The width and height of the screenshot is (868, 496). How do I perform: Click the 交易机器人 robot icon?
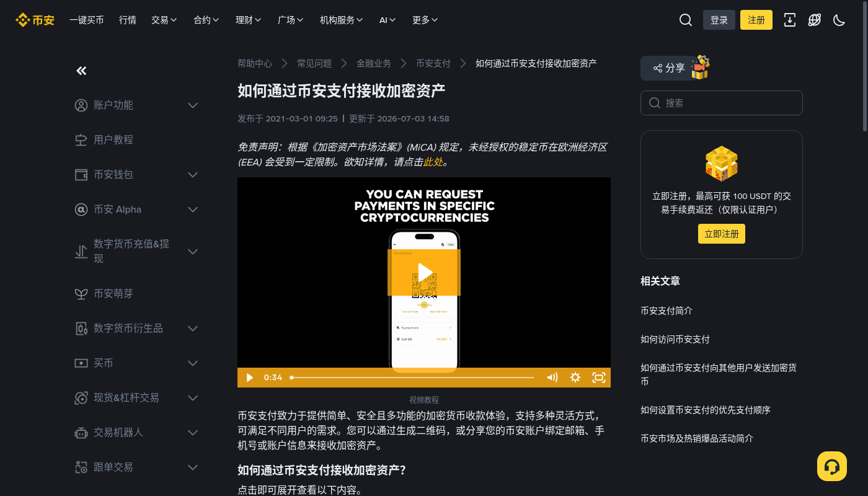coord(81,433)
